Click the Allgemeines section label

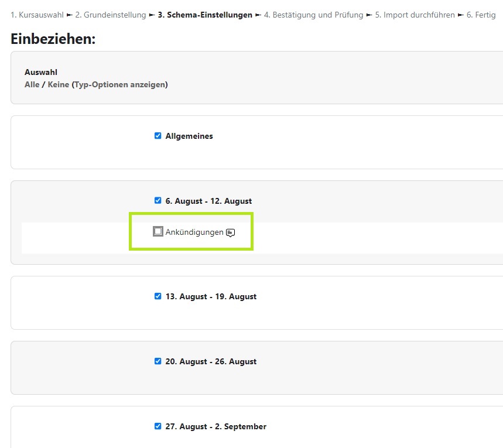click(x=189, y=136)
